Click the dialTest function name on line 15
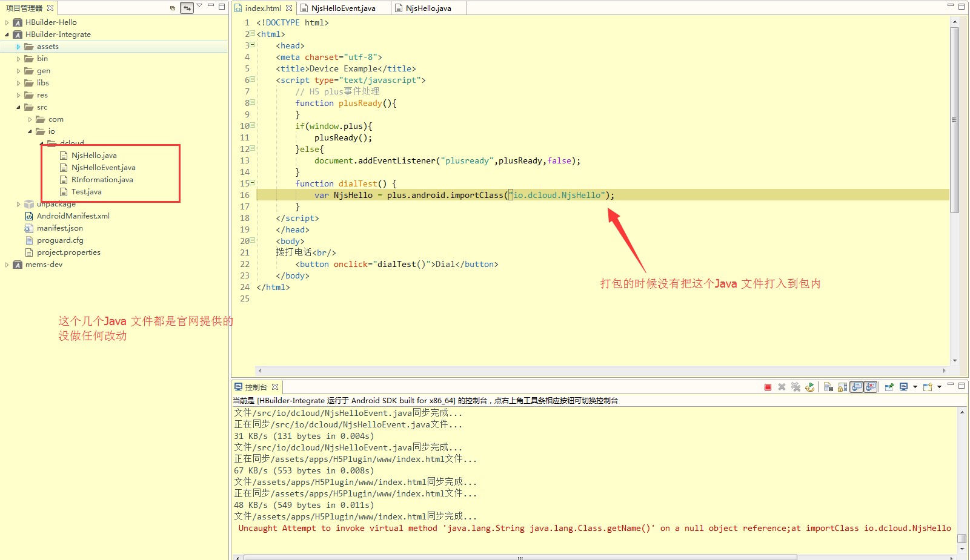 tap(358, 183)
